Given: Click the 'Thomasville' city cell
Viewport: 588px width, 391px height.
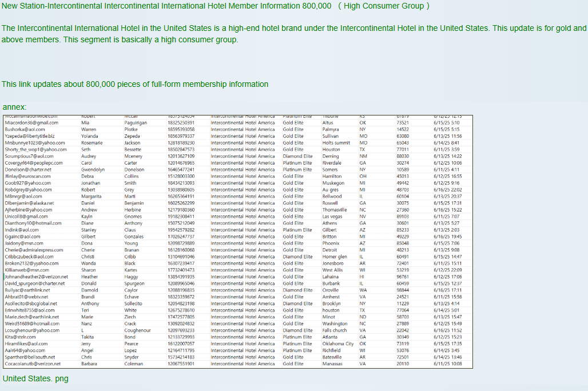Looking at the screenshot, I should pos(335,210).
